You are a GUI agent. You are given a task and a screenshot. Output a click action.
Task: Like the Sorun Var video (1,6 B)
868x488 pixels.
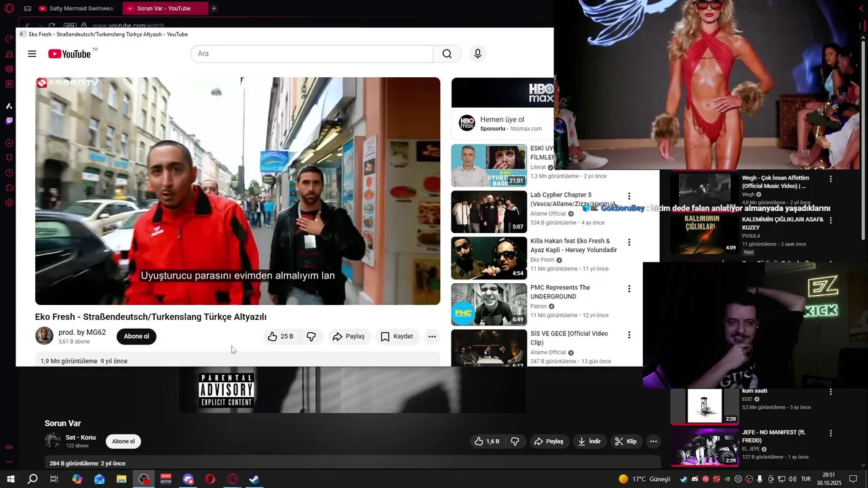coord(487,441)
